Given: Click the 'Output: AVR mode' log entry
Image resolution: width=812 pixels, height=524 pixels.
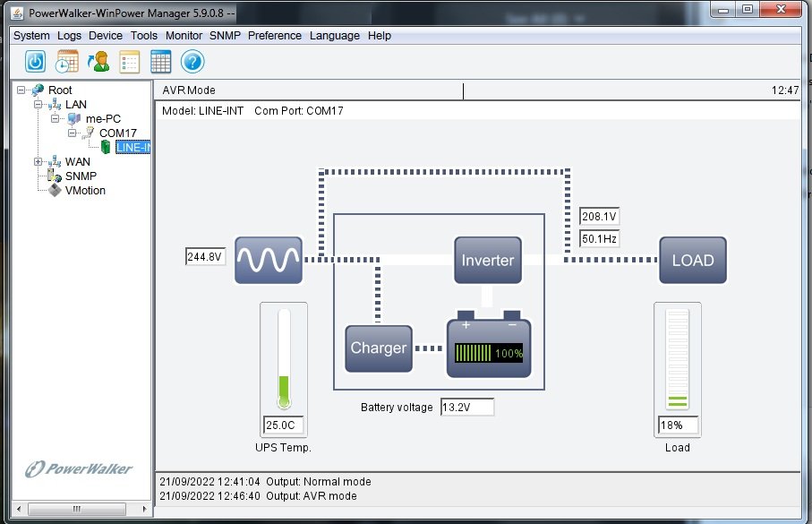Looking at the screenshot, I should [258, 496].
